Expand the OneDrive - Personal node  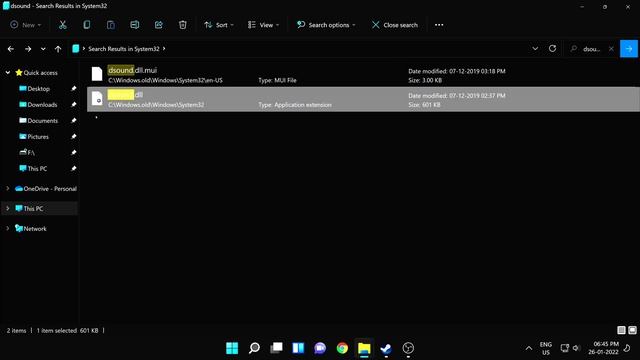coord(8,189)
